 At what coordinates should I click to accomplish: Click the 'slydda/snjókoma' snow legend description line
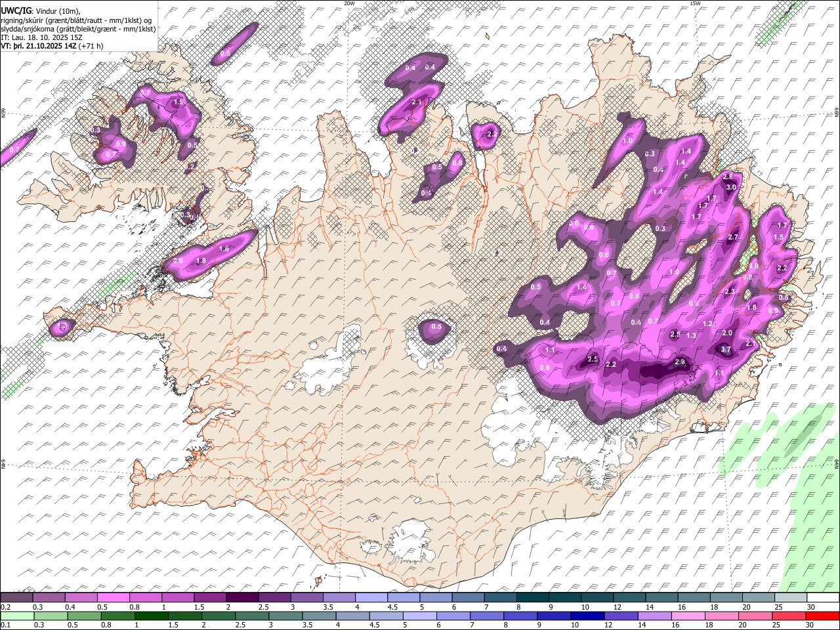coord(79,29)
